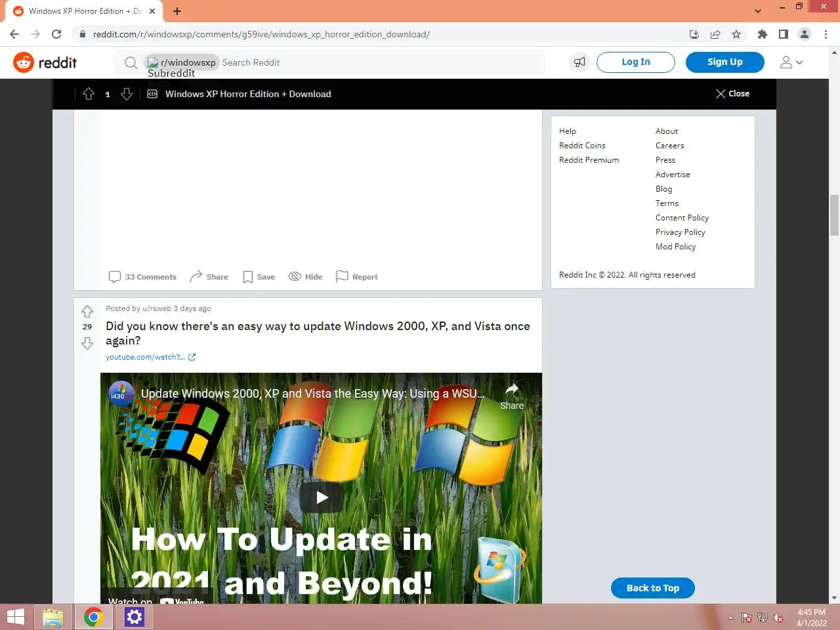
Task: Select the Windows XP Horror Edition browser tab
Action: tap(84, 11)
